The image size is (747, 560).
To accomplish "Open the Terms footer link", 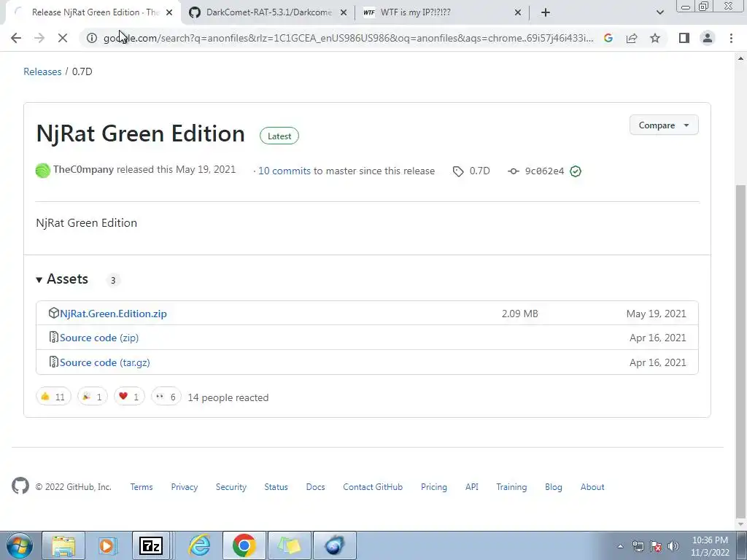I will pos(142,487).
